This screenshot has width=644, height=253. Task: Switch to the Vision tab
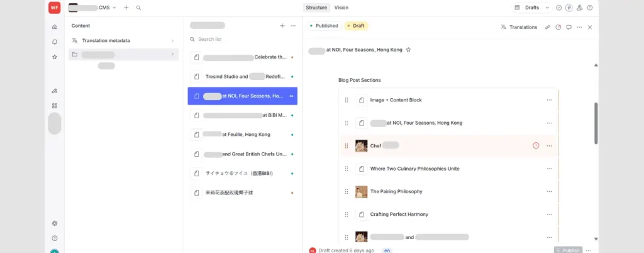pos(341,8)
